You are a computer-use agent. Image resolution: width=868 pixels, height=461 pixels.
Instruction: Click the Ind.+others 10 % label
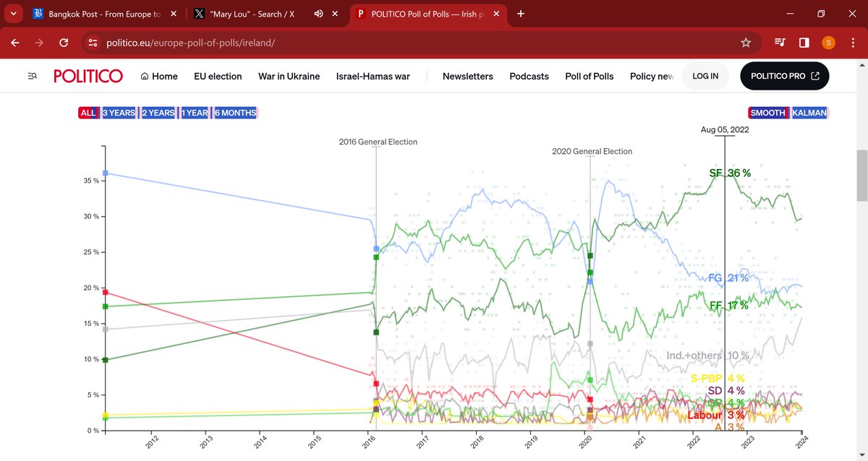[x=708, y=356]
